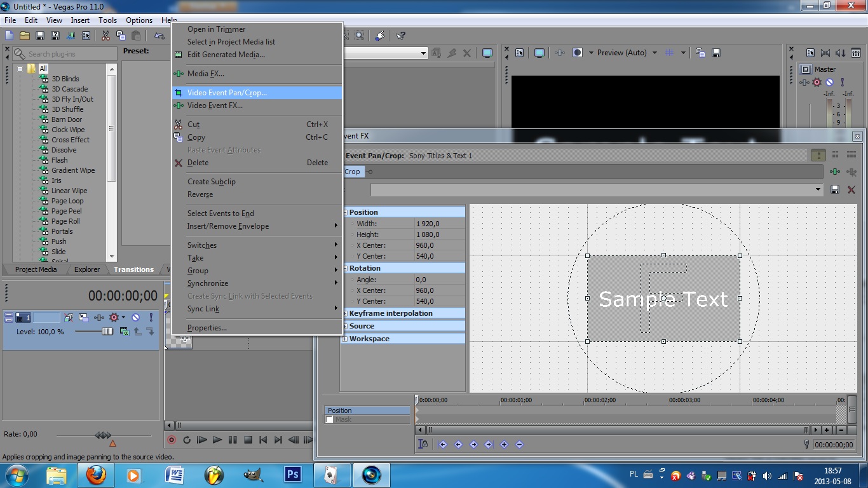Image resolution: width=868 pixels, height=488 pixels.
Task: Open the Preview (Auto) quality dropdown
Action: coord(627,53)
